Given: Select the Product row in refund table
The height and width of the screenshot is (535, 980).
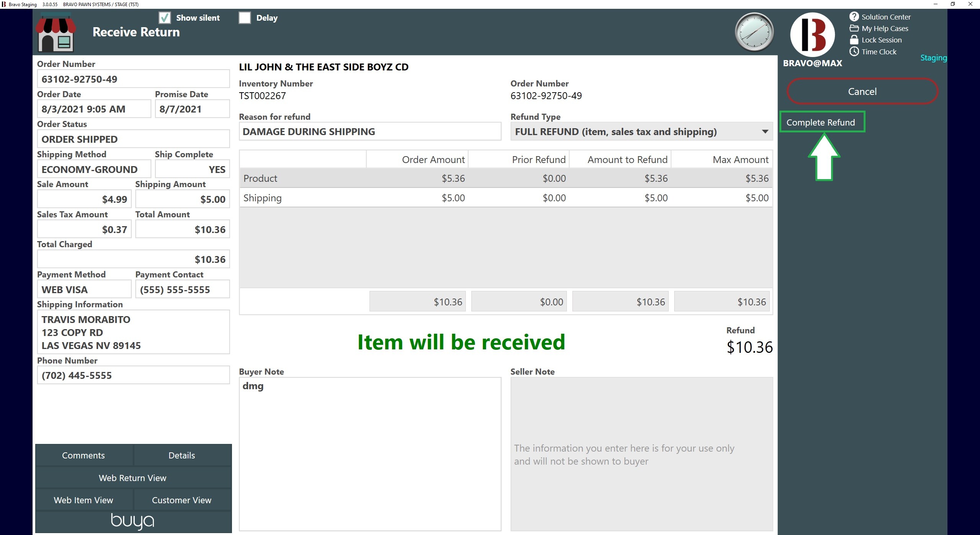Looking at the screenshot, I should (506, 178).
